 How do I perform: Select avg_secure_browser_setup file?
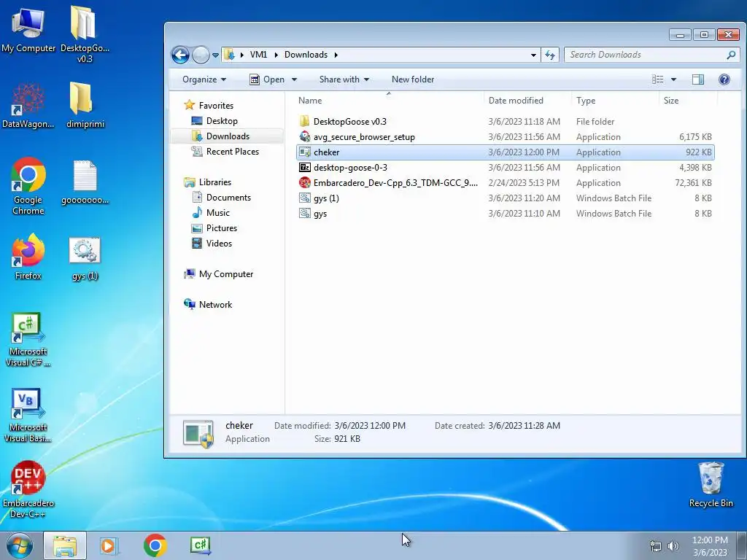(505, 136)
